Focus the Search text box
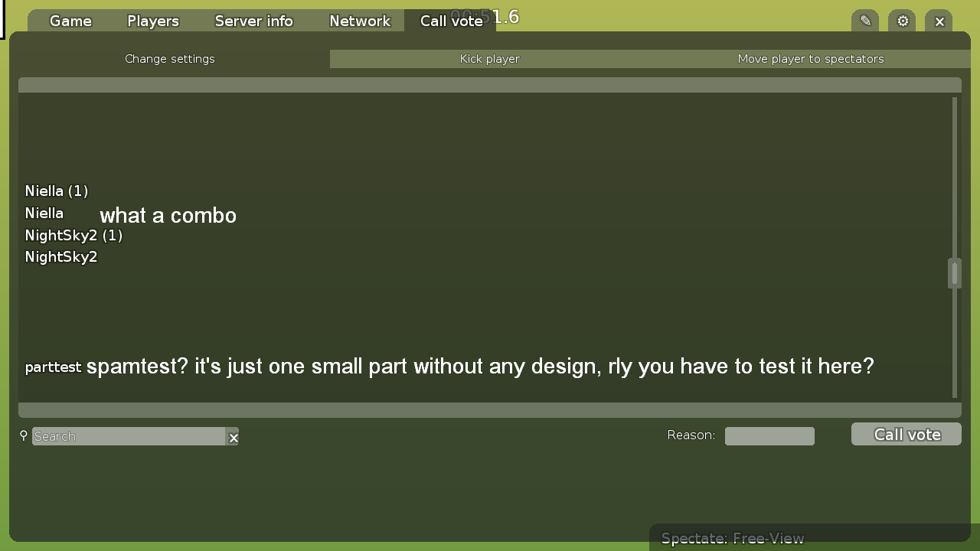980x551 pixels. pos(130,435)
